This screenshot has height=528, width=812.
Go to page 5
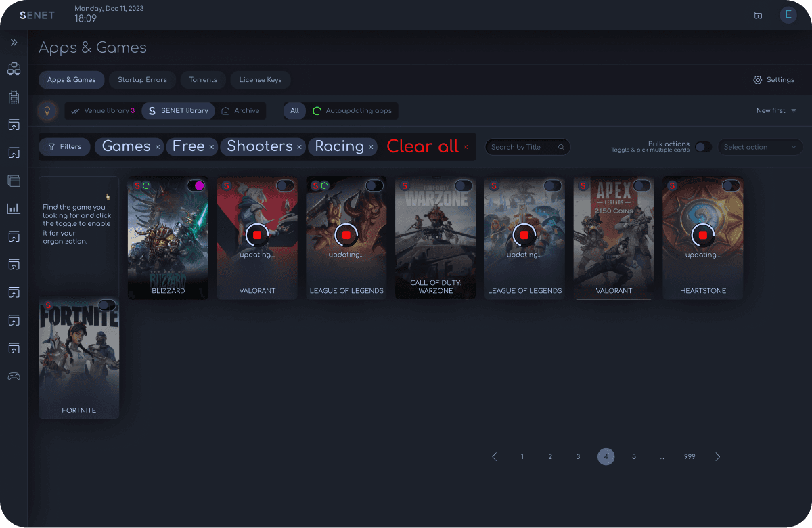click(x=634, y=457)
